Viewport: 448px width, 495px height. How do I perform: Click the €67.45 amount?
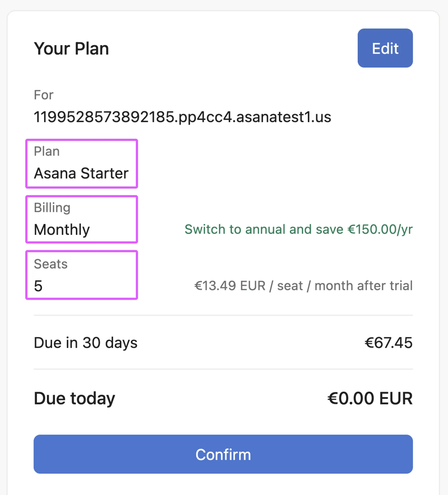(x=388, y=343)
